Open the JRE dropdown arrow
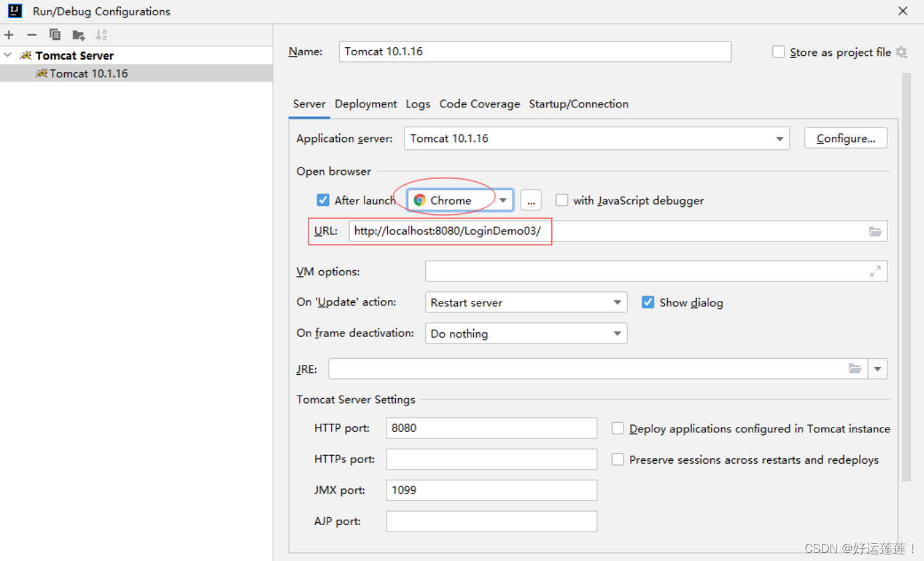Screen dimensions: 924x561 [x=877, y=368]
